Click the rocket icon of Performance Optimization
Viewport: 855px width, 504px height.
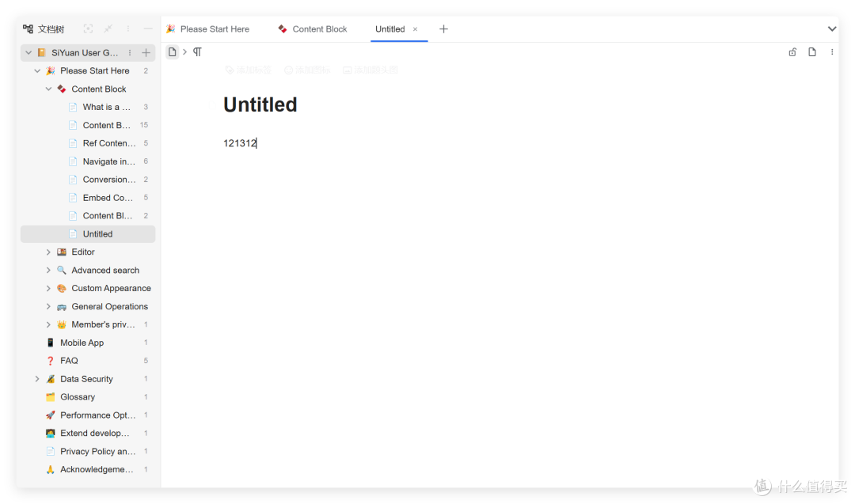(x=51, y=415)
